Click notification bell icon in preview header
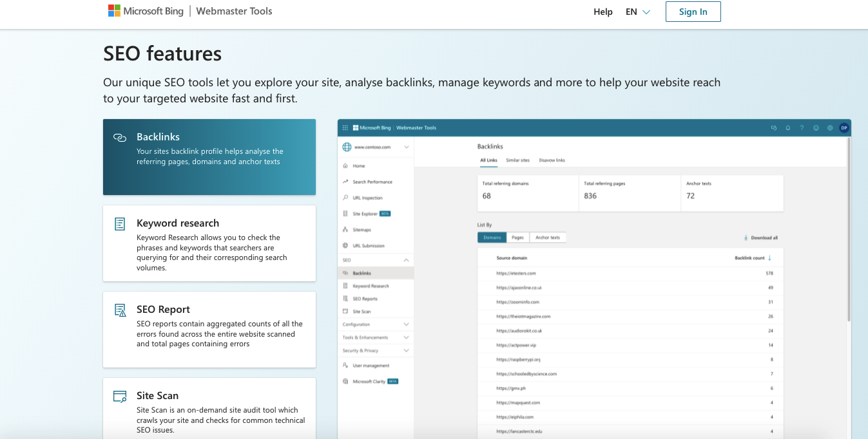 tap(788, 127)
